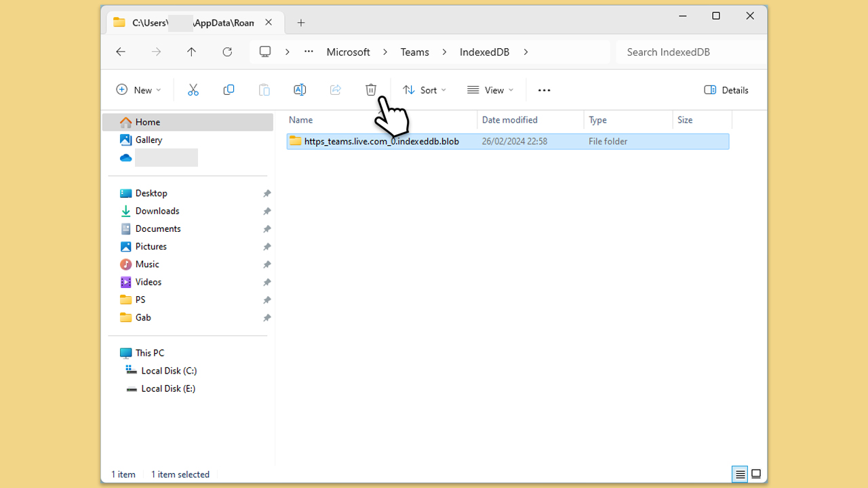Viewport: 868px width, 488px height.
Task: Click the date 26/02/2024 22:58 cell
Action: [515, 142]
